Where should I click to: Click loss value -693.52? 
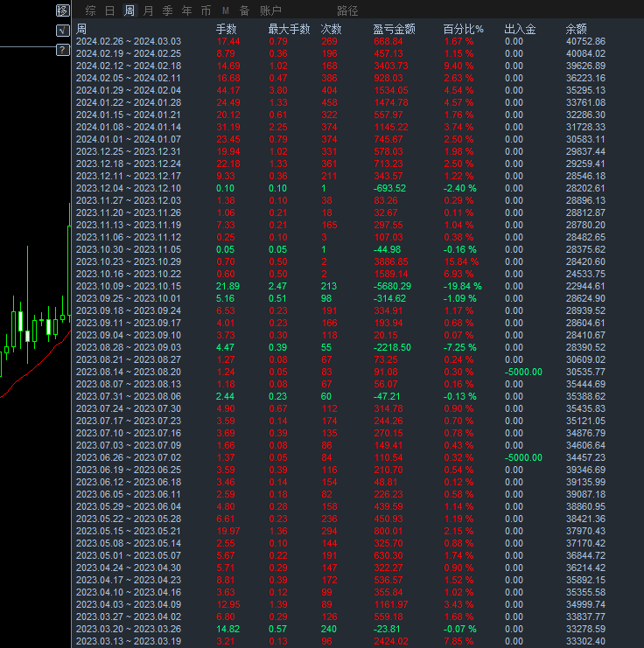(x=389, y=188)
